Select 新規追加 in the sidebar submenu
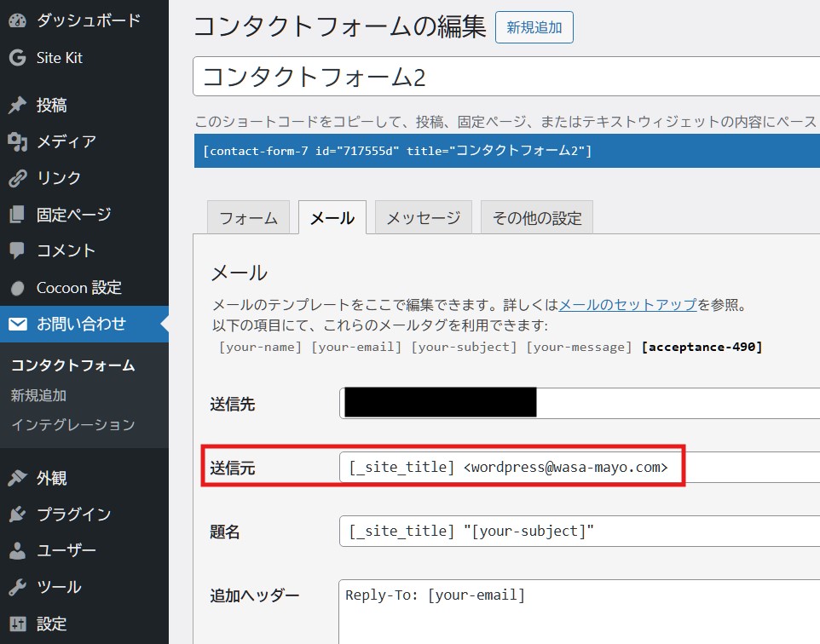820x644 pixels. 38,395
